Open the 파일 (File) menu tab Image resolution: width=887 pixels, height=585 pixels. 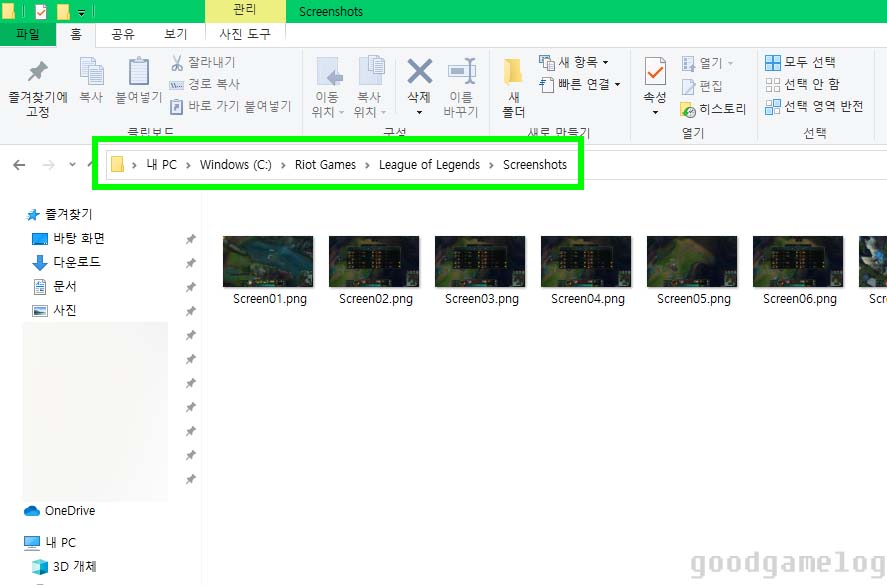click(x=28, y=34)
